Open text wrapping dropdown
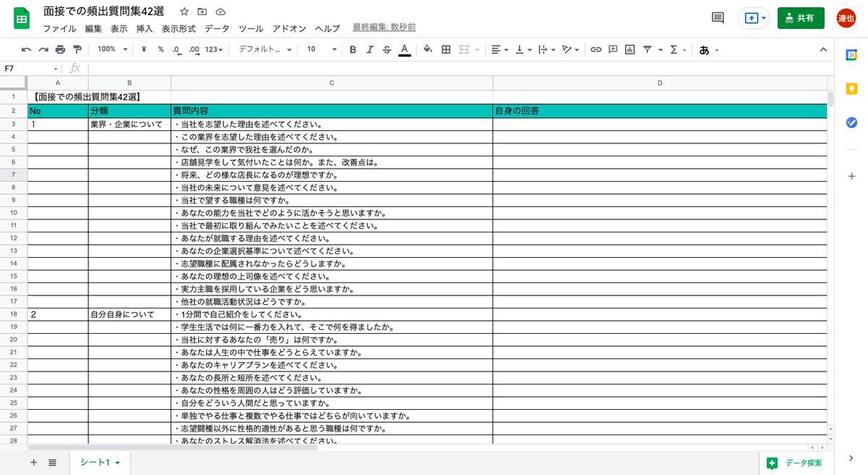The width and height of the screenshot is (868, 475). [548, 49]
